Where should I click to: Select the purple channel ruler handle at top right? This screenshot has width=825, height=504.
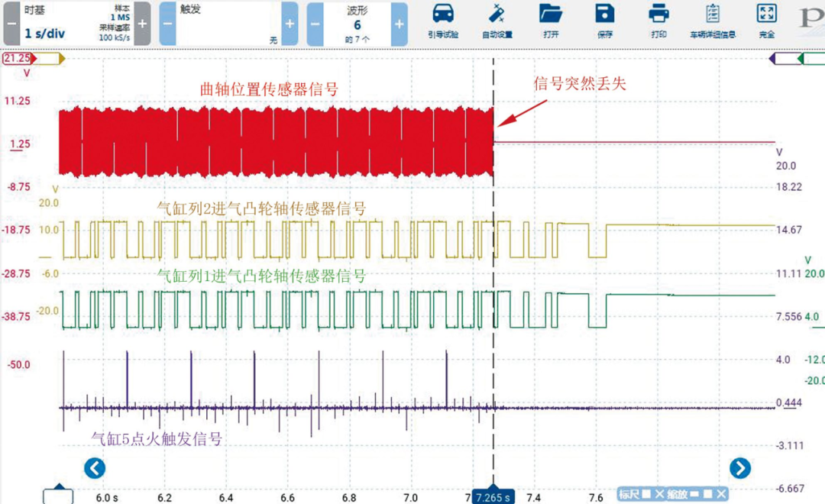click(784, 58)
